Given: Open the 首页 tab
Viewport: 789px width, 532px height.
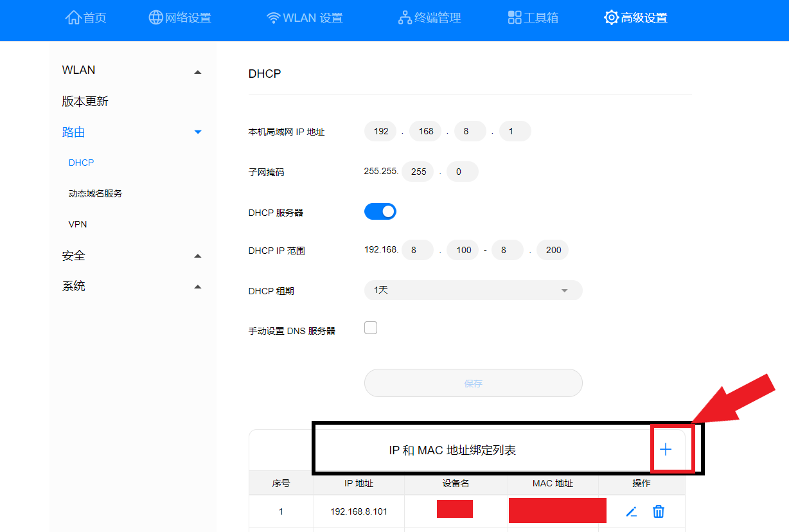Looking at the screenshot, I should 86,18.
